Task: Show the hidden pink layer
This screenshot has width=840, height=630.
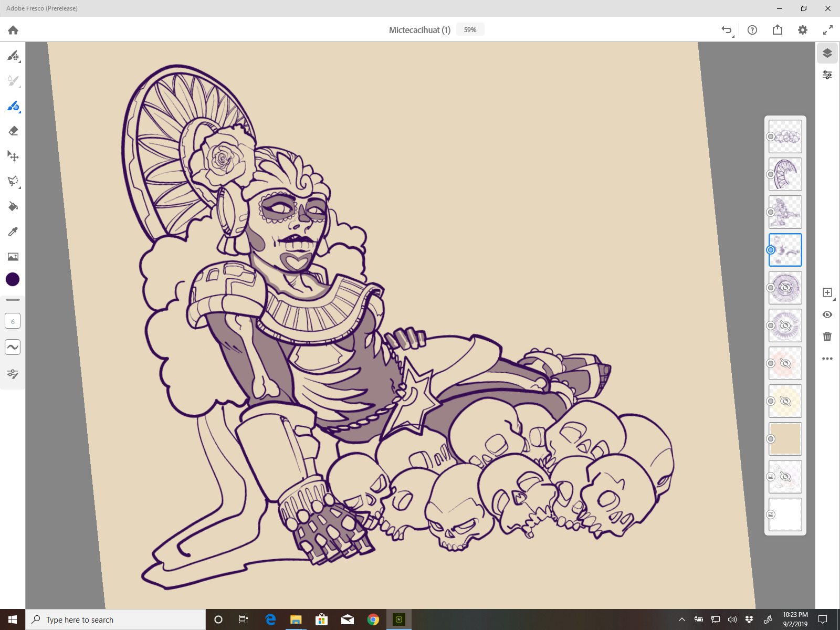Action: click(785, 363)
